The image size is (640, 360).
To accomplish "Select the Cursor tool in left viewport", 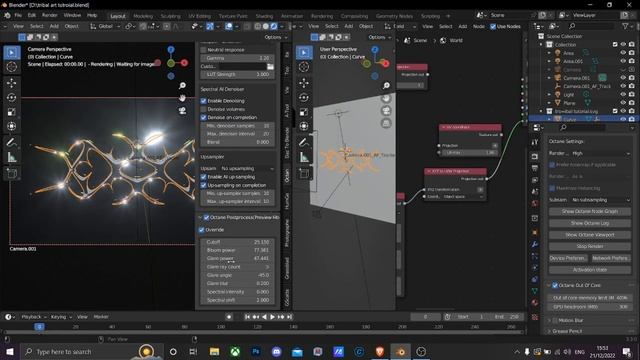I will pos(11,67).
